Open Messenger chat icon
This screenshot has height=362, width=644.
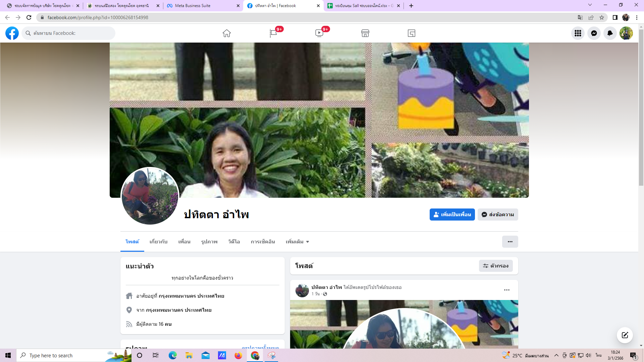[594, 33]
